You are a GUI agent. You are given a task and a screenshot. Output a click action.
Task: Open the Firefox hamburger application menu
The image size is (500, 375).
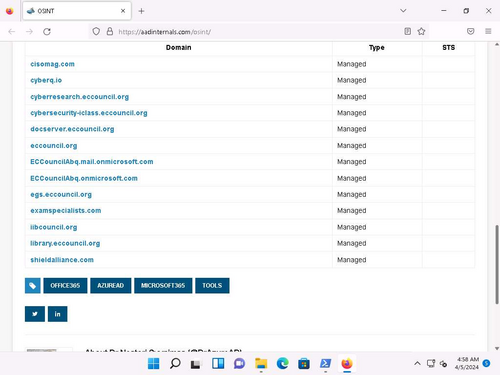tap(488, 31)
